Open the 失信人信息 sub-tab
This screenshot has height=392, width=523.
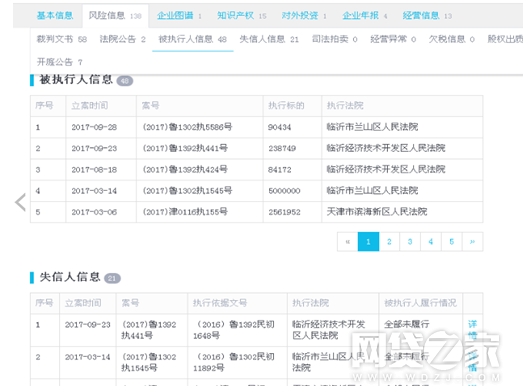[269, 39]
